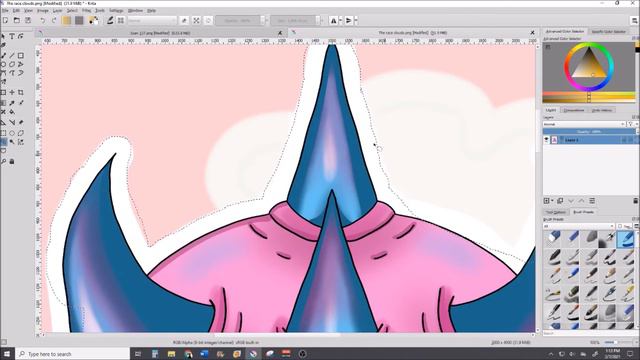Viewport: 640px width, 360px height.
Task: Switch to the first document tab
Action: point(161,33)
